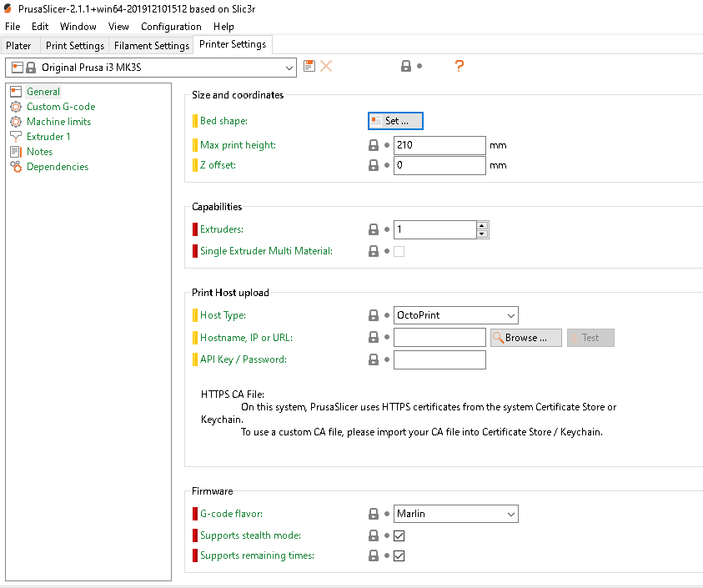Click the General page icon in sidebar
This screenshot has height=588, width=703.
point(16,92)
